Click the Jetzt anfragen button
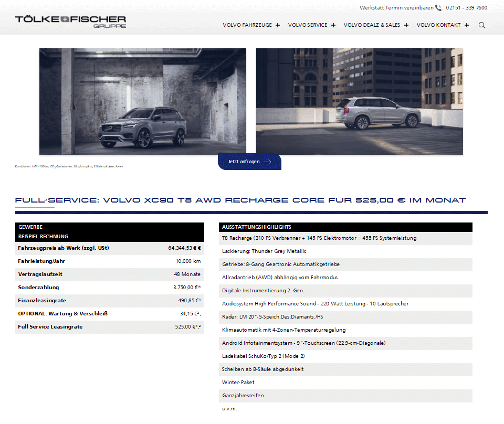 pyautogui.click(x=249, y=162)
